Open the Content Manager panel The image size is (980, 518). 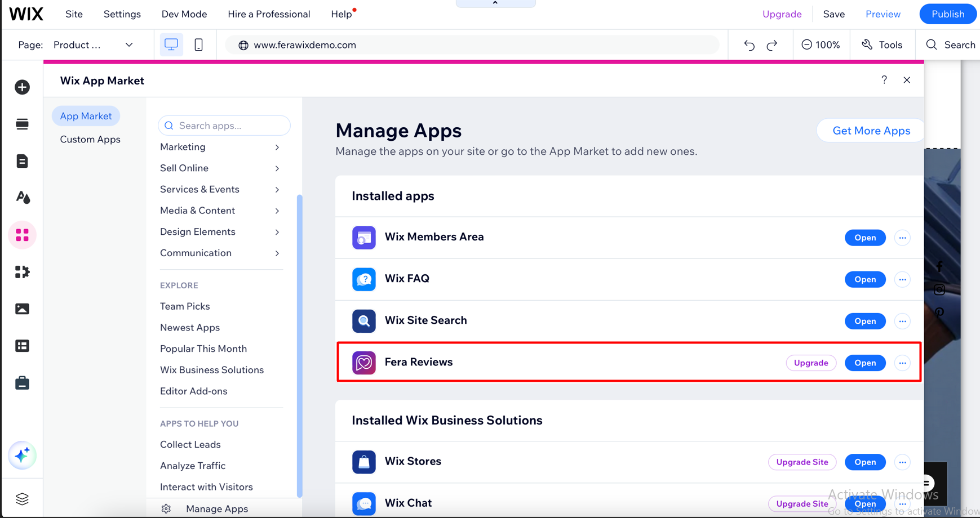(x=22, y=346)
